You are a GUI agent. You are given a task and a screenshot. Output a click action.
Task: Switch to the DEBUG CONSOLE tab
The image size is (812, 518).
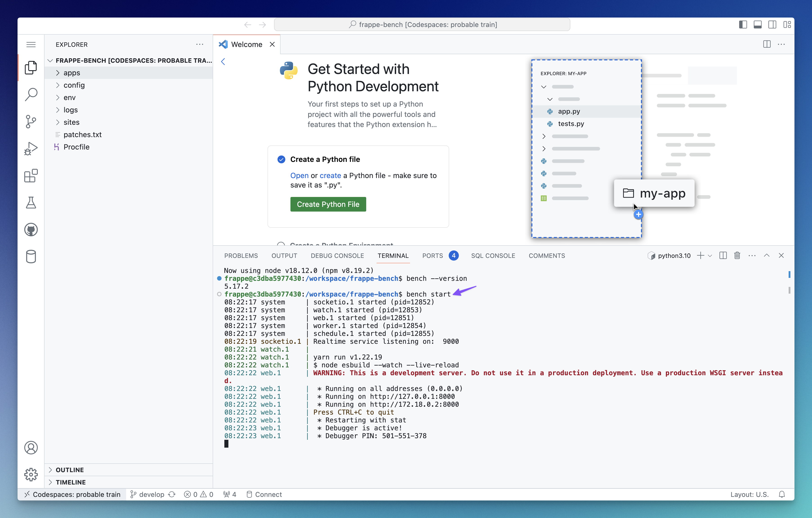[x=337, y=256]
